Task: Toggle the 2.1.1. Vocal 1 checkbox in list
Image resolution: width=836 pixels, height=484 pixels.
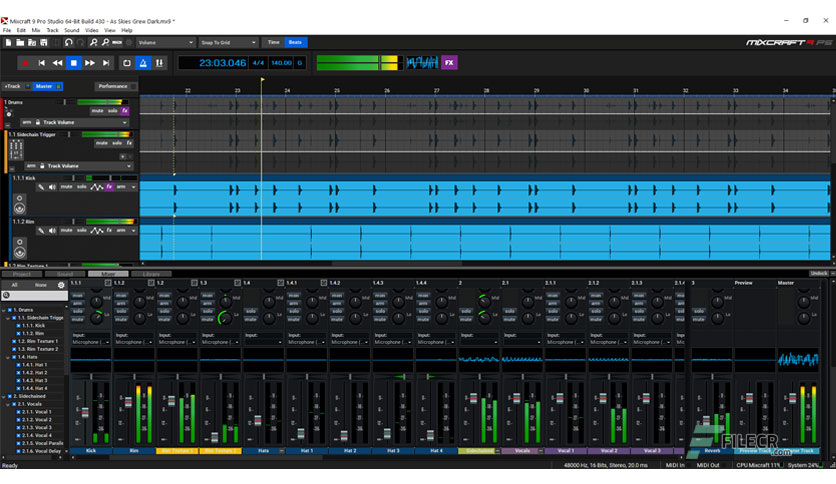Action: click(x=18, y=412)
